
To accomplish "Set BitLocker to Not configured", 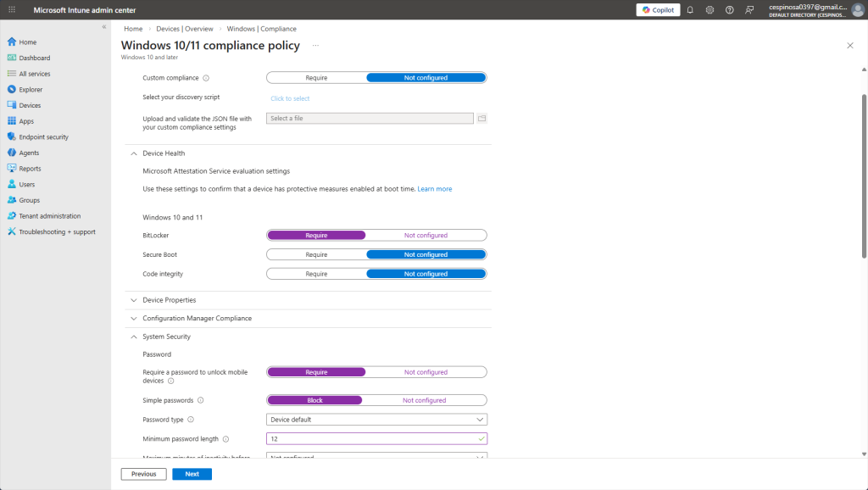I will point(426,235).
